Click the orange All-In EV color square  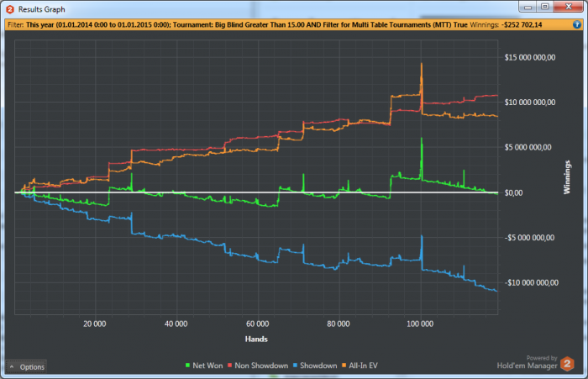click(344, 366)
